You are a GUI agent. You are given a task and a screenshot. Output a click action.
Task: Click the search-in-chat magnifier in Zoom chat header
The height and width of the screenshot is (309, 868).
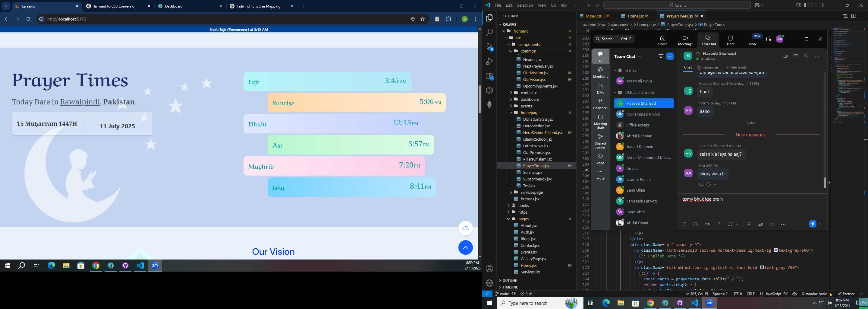click(x=806, y=56)
